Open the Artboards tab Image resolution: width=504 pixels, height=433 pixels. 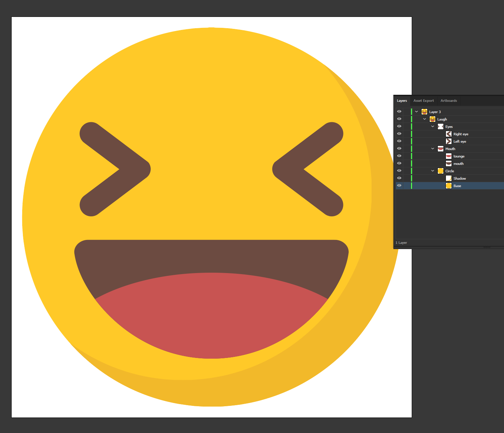[x=449, y=101]
